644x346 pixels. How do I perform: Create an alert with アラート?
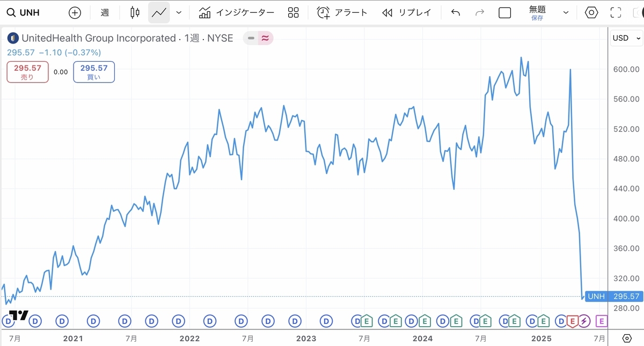point(342,12)
